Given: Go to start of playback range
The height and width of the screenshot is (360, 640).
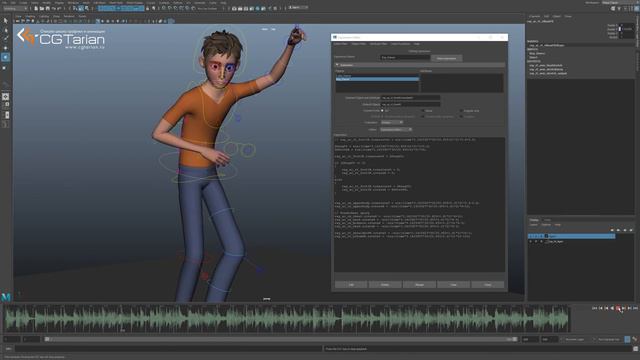Looking at the screenshot, I should (594, 308).
